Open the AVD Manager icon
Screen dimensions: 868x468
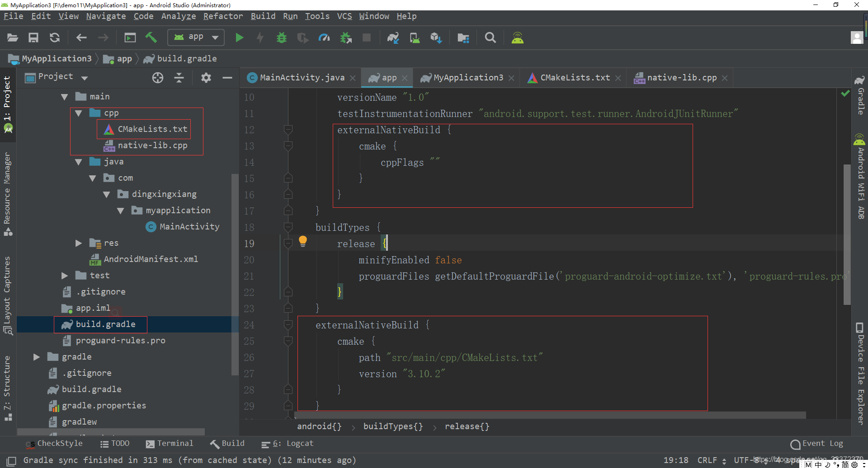[415, 37]
